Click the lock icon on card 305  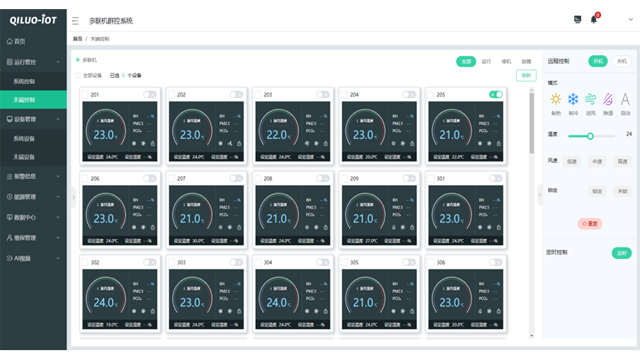pyautogui.click(x=412, y=311)
